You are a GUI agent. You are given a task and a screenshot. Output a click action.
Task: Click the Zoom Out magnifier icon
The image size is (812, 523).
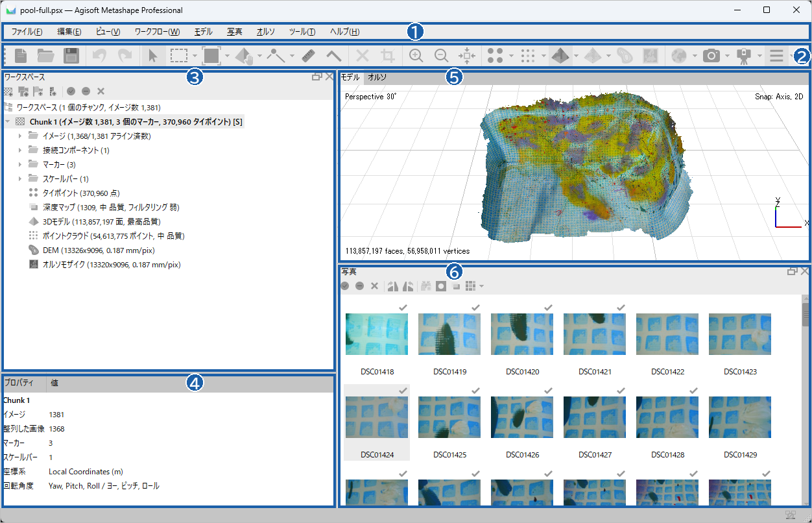(x=441, y=56)
